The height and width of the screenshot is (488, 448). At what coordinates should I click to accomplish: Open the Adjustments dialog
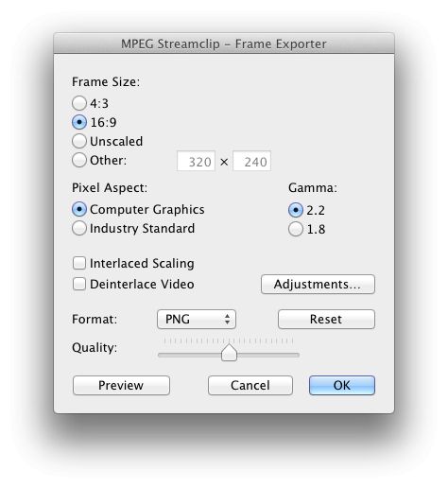point(318,285)
